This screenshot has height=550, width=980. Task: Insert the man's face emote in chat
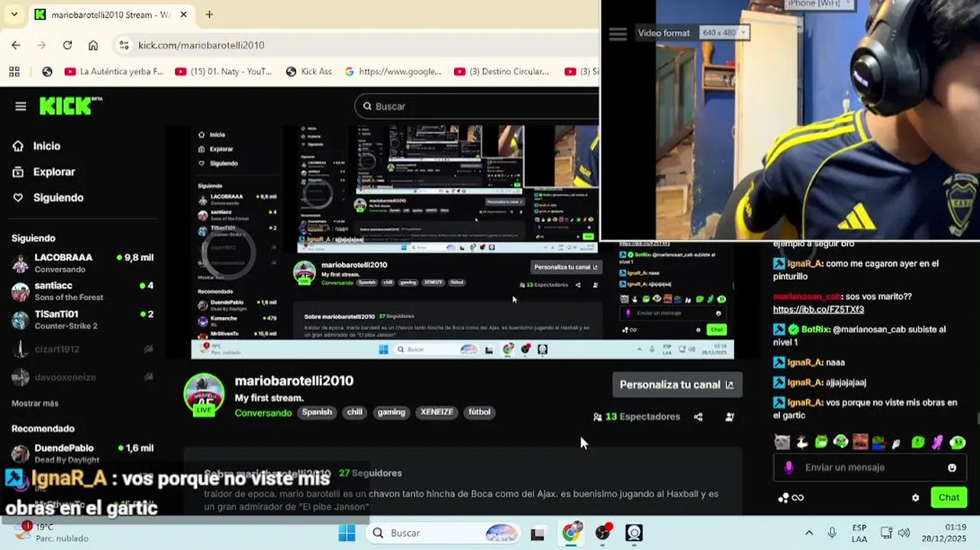click(x=860, y=442)
